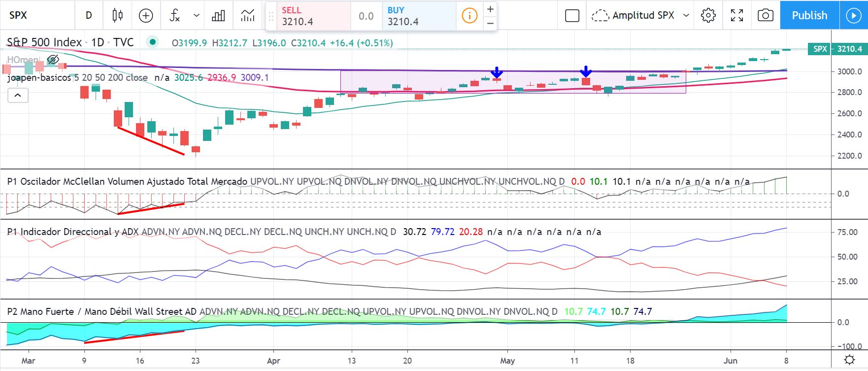Viewport: 868px width, 371px height.
Task: Click the orange order info icon
Action: 469,16
